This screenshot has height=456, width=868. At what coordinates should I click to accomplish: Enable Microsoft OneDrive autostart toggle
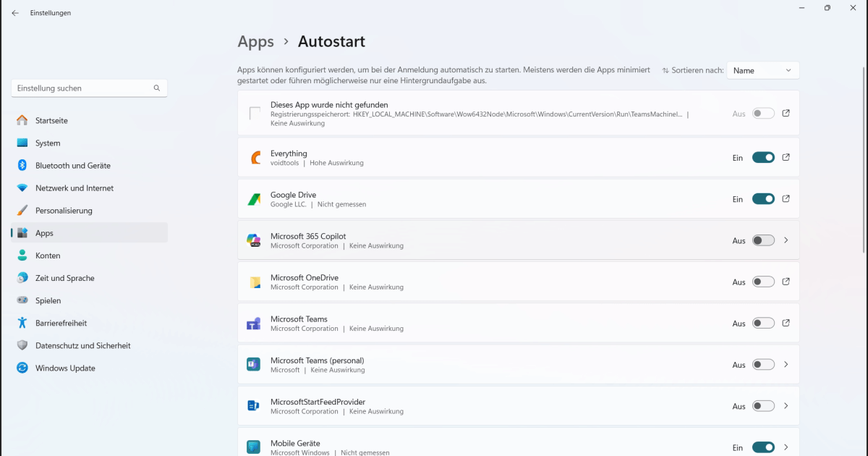763,282
